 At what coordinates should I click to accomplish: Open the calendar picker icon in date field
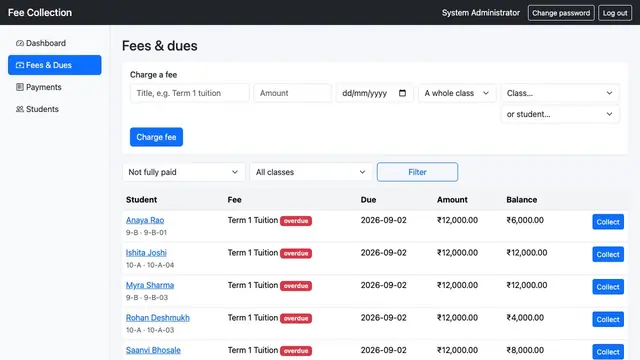click(402, 93)
